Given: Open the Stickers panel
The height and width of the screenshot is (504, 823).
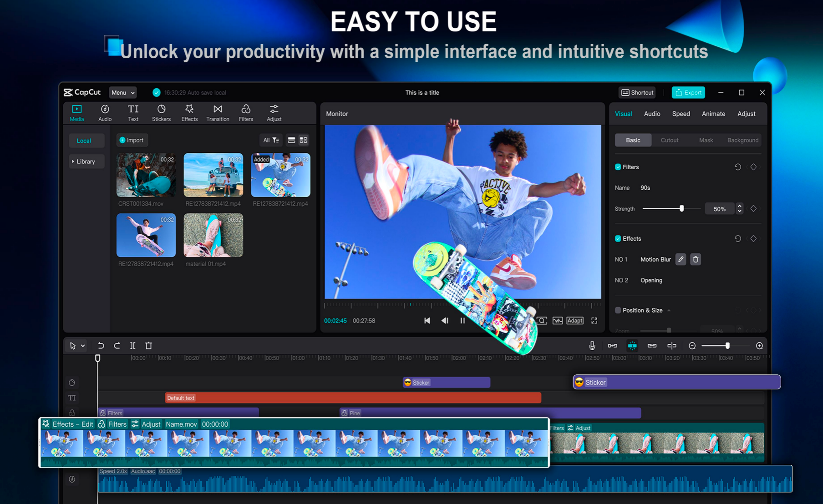Looking at the screenshot, I should (x=161, y=113).
